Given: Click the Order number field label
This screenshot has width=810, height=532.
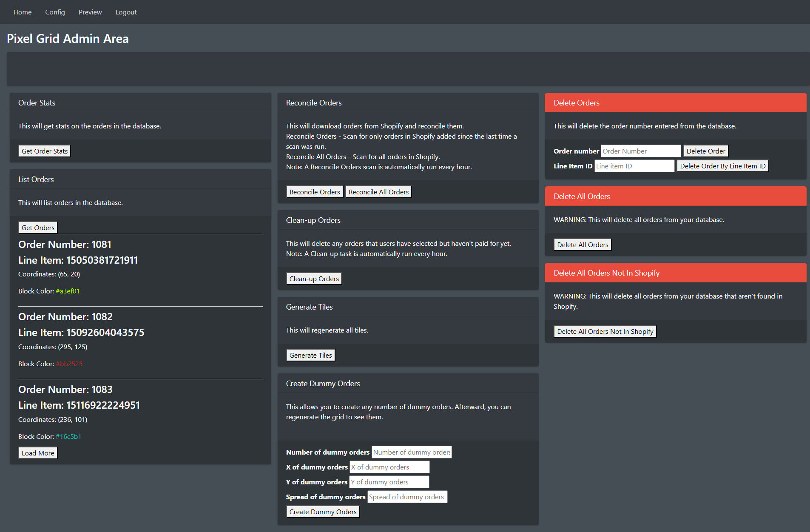Looking at the screenshot, I should (576, 151).
